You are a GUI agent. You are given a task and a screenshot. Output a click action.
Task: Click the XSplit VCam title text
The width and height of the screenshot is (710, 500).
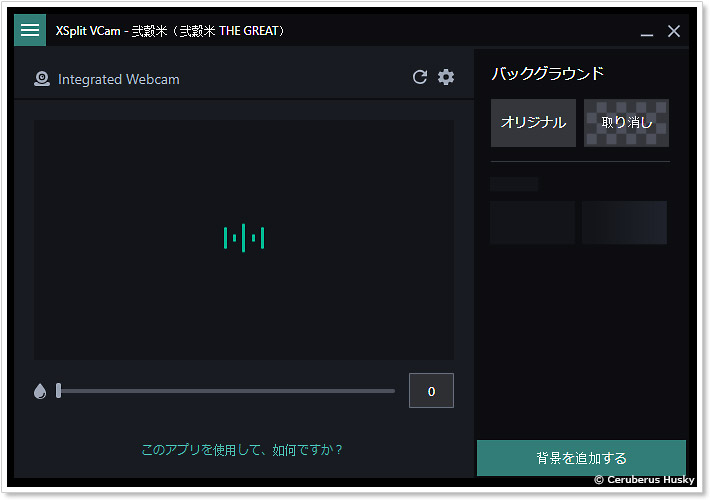click(x=170, y=31)
